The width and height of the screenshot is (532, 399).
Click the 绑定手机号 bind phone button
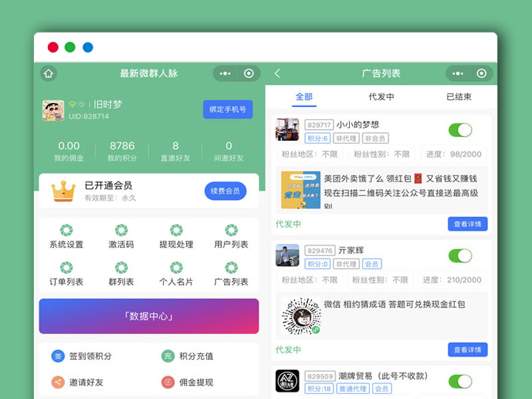pyautogui.click(x=227, y=109)
